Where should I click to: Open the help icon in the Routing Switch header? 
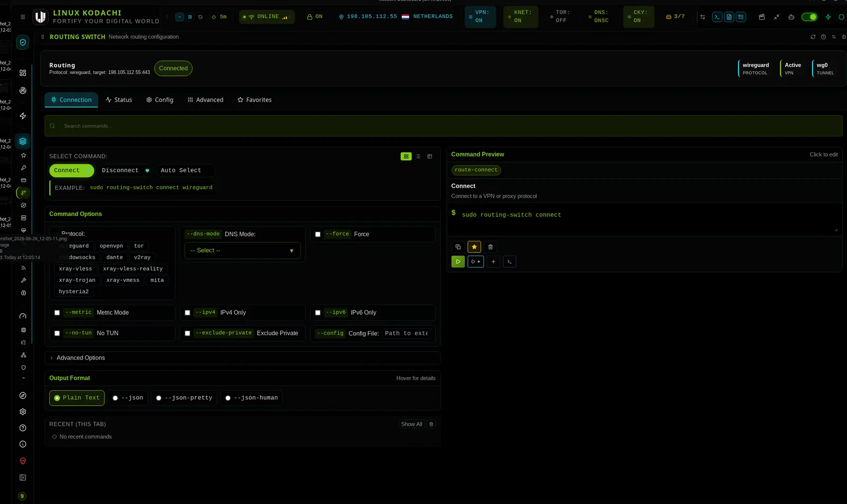[823, 37]
